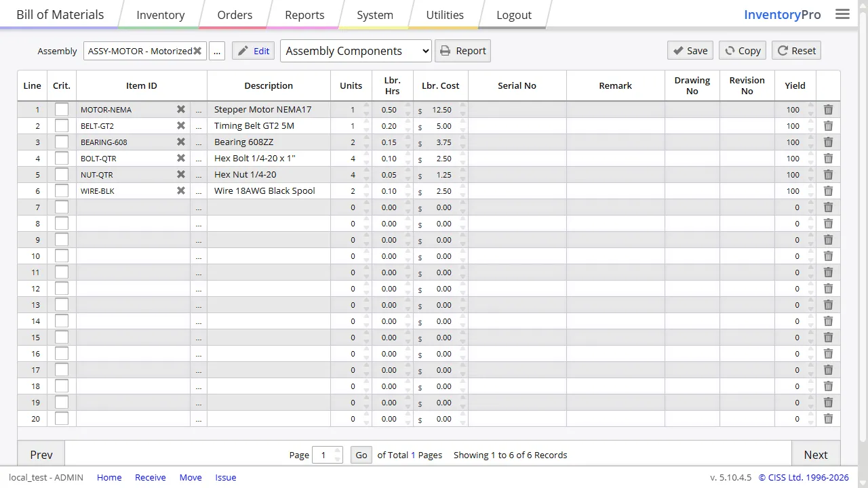
Task: Adjust labor cost stepper for Bearing 608ZZ
Action: [463, 142]
